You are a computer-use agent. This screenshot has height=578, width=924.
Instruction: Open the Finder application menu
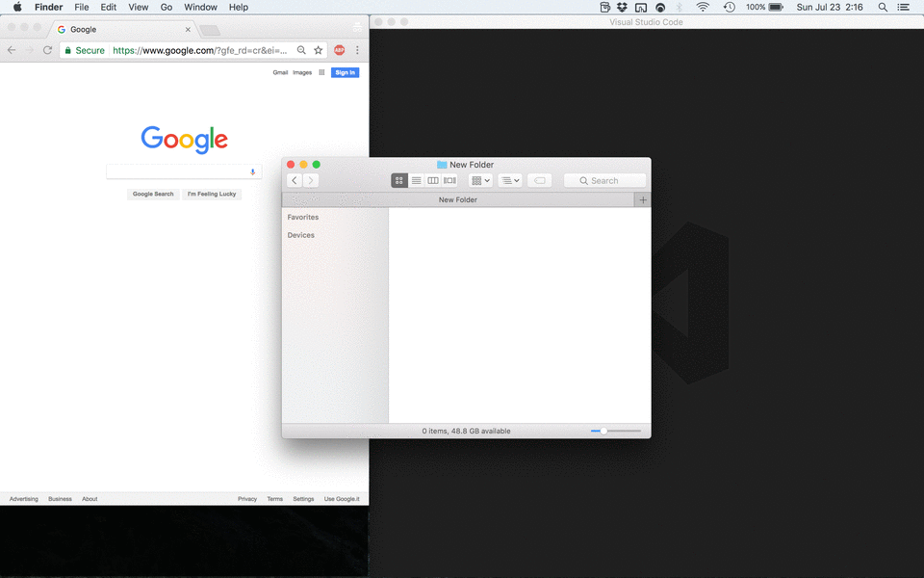[x=48, y=7]
